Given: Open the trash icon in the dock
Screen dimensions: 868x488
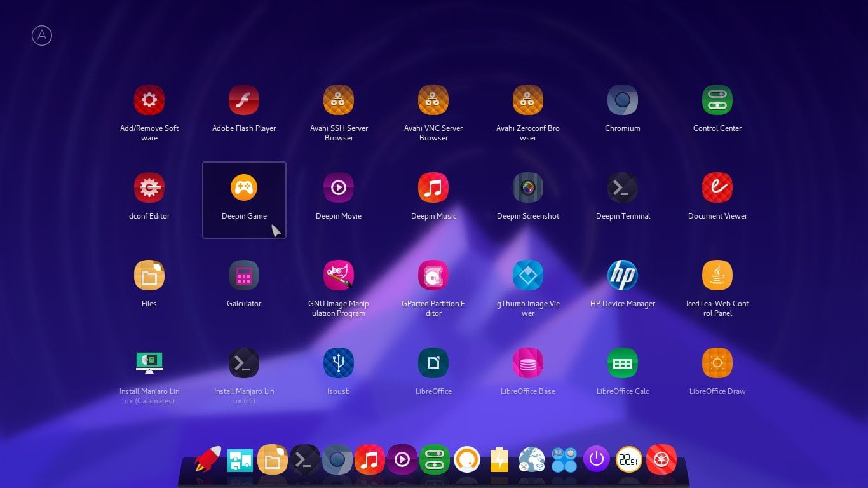Looking at the screenshot, I should [x=661, y=459].
